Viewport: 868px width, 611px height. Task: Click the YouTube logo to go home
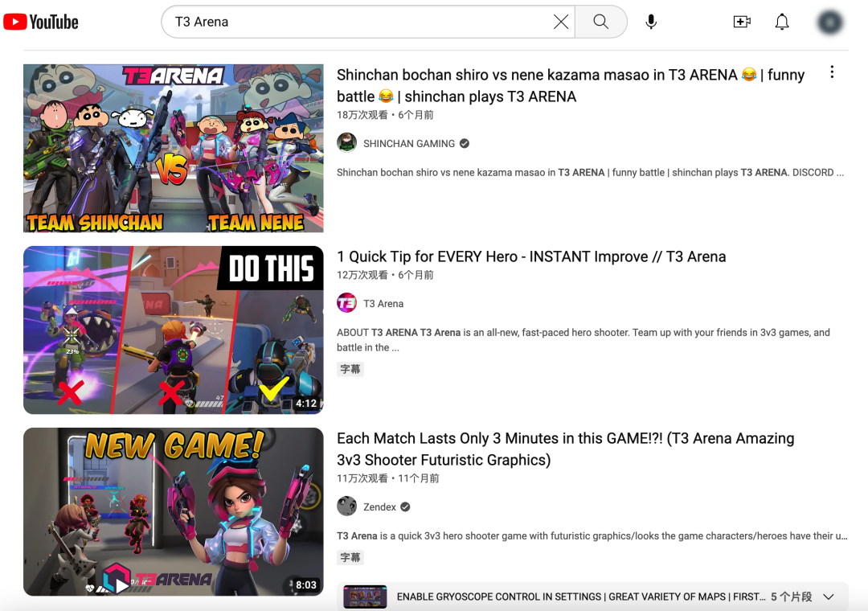41,22
